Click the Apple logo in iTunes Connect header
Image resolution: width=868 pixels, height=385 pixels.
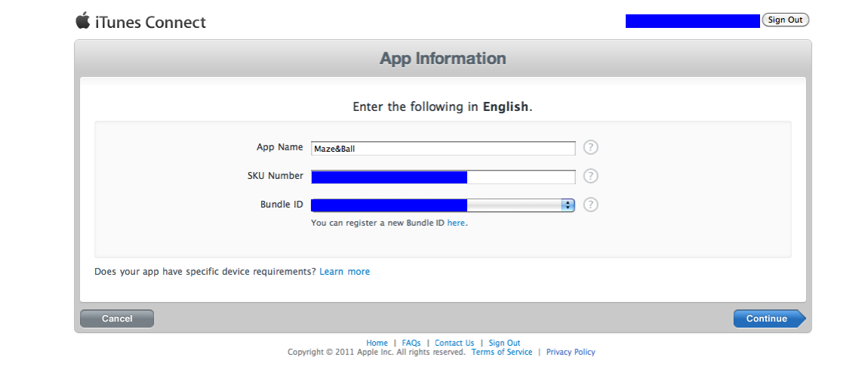(x=82, y=20)
